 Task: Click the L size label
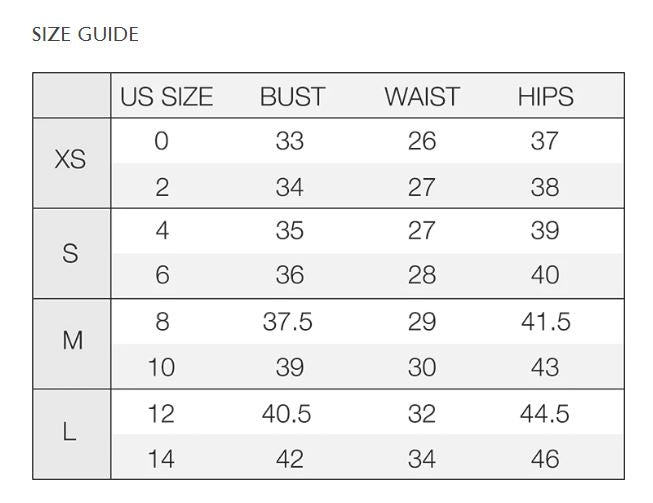(x=70, y=432)
